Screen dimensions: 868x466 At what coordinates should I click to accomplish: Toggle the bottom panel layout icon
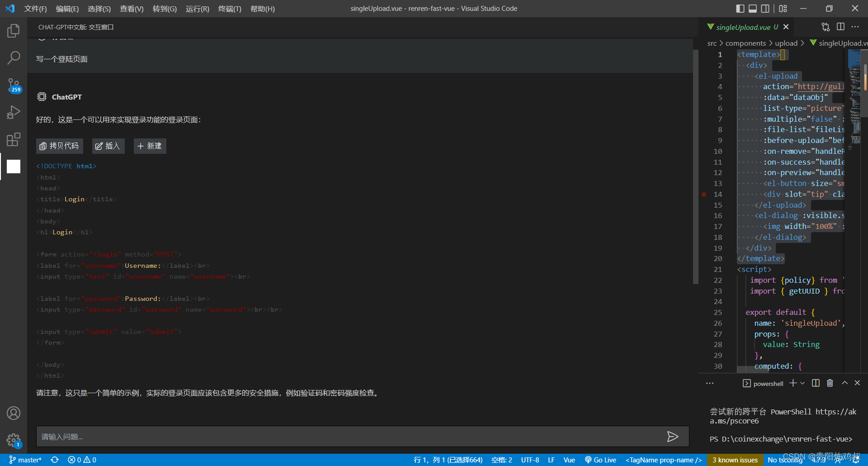[753, 8]
